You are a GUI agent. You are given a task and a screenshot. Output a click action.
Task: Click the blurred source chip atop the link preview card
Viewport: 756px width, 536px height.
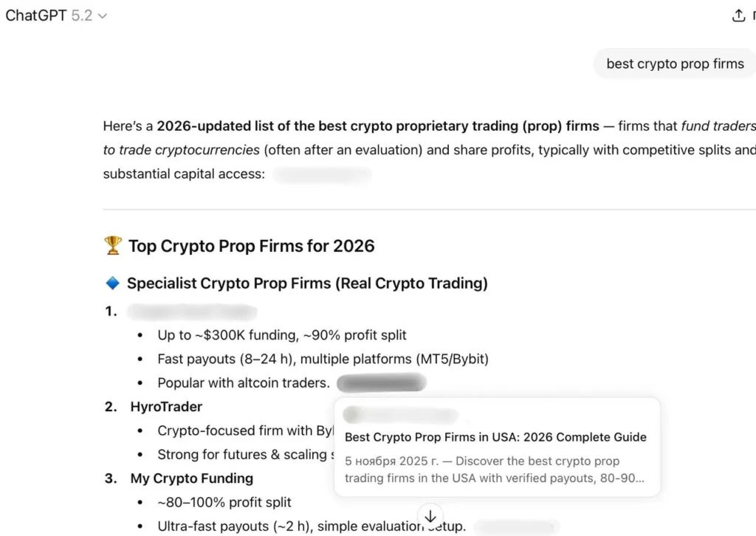point(399,414)
